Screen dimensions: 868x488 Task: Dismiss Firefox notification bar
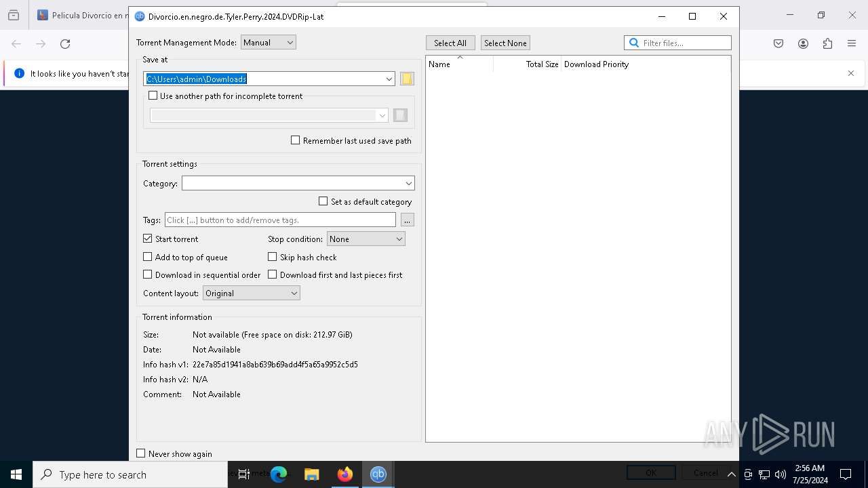tap(851, 73)
